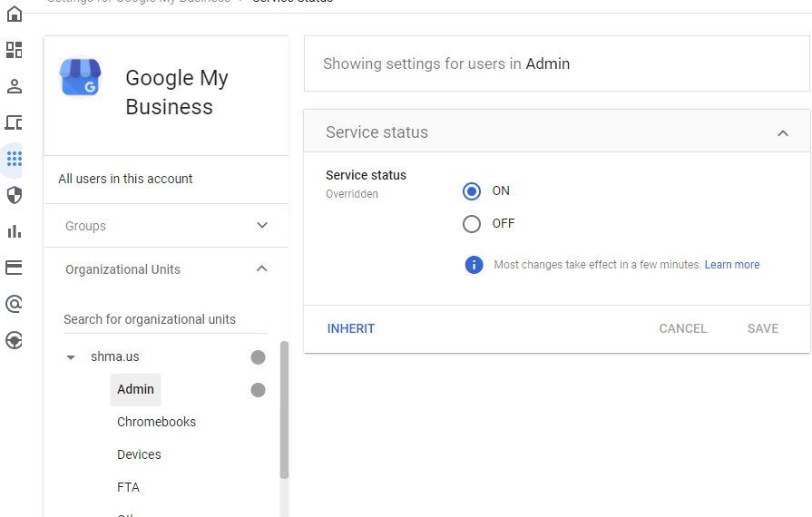Collapse the shma.us tree node
Image resolution: width=812 pixels, height=517 pixels.
click(x=71, y=357)
